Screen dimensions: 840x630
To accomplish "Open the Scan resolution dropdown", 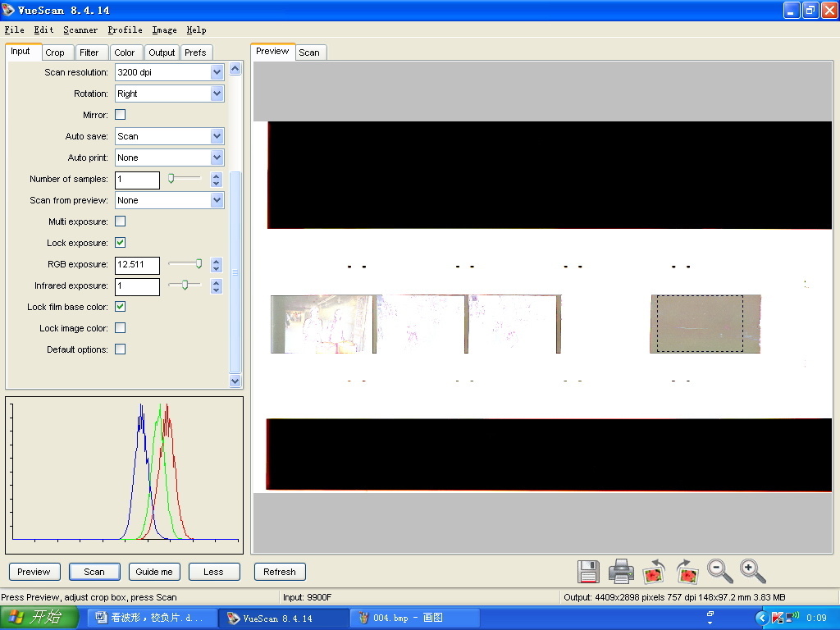I will 217,72.
